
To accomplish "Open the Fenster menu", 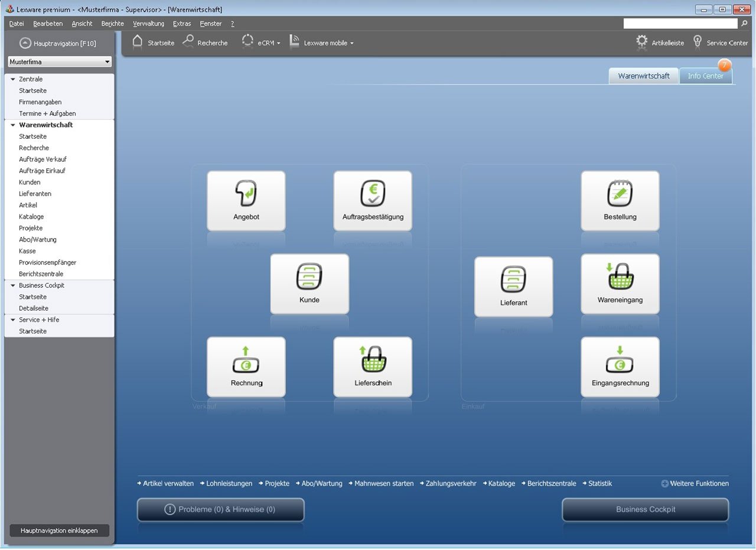I will tap(211, 24).
